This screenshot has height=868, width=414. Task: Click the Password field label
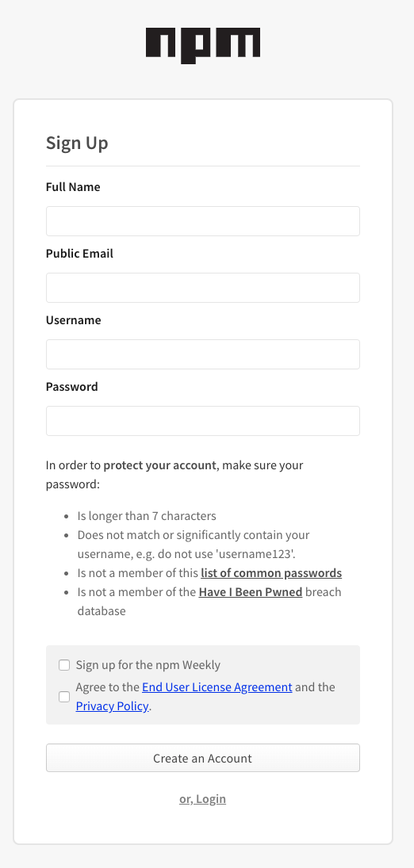pos(72,386)
